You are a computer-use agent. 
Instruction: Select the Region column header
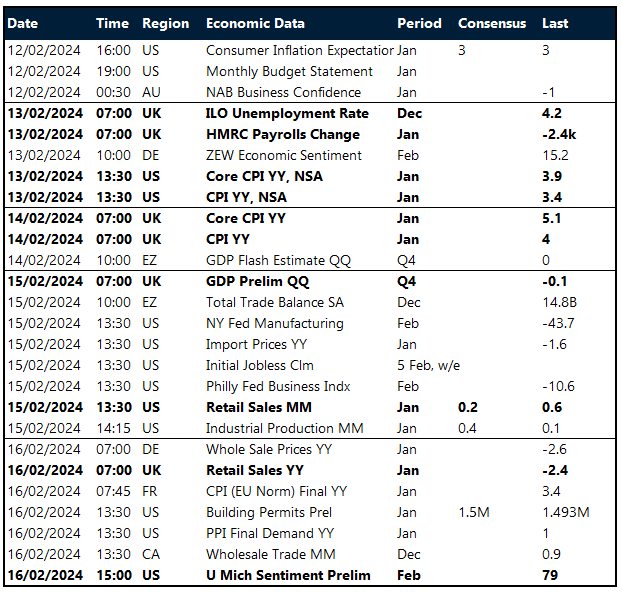[165, 23]
